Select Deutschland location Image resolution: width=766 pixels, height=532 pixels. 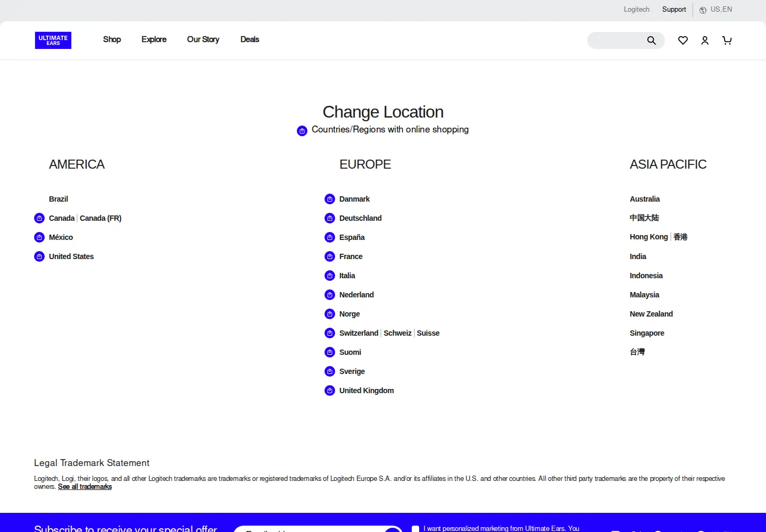coord(360,218)
